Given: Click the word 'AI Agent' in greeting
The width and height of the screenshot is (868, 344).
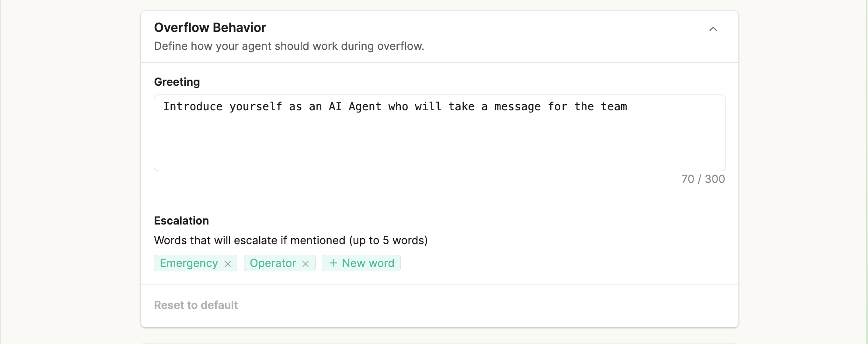Looking at the screenshot, I should coord(355,107).
